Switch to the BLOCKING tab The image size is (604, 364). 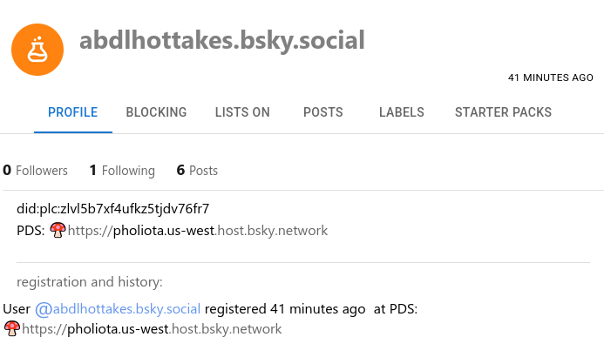tap(156, 112)
